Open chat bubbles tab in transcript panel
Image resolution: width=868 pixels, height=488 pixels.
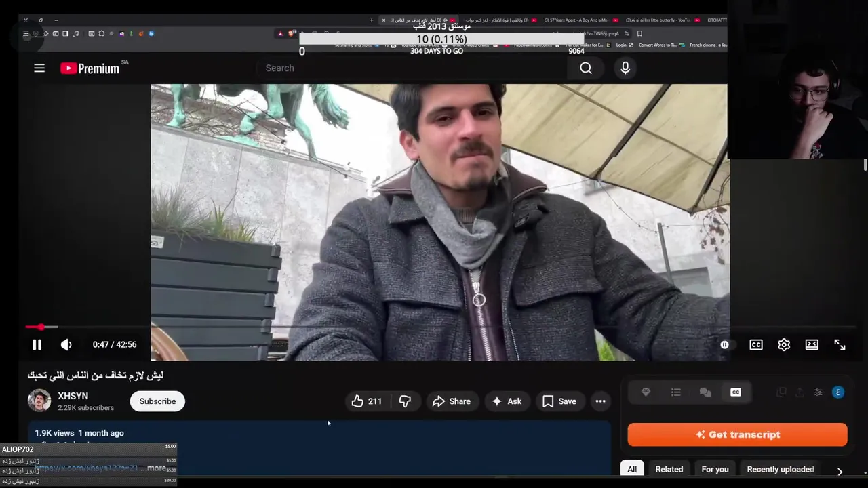pyautogui.click(x=705, y=392)
